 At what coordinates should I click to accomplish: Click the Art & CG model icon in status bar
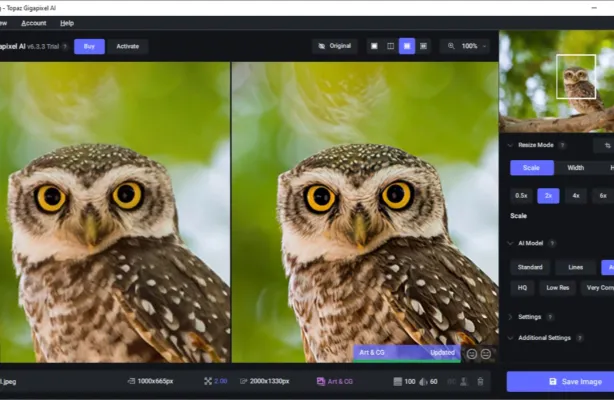pyautogui.click(x=321, y=381)
